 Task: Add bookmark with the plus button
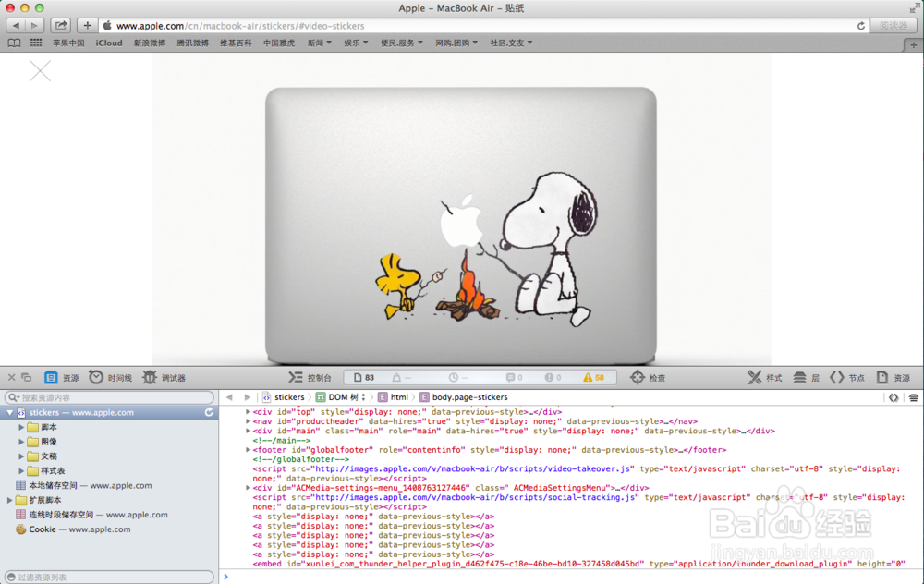coord(87,25)
